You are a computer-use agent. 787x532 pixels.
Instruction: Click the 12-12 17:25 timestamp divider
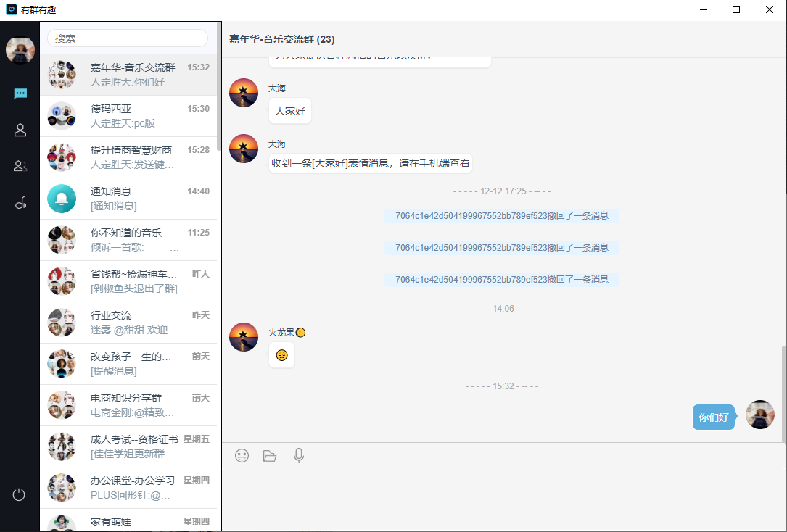click(x=502, y=191)
